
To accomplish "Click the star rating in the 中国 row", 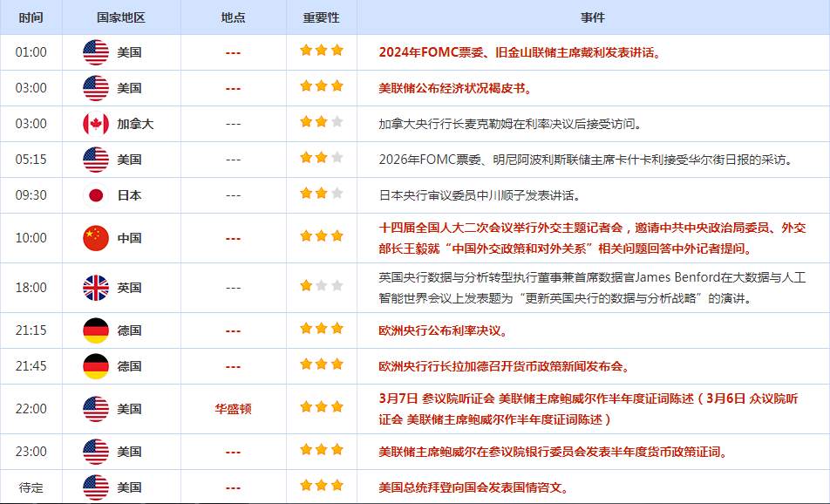I will point(322,236).
